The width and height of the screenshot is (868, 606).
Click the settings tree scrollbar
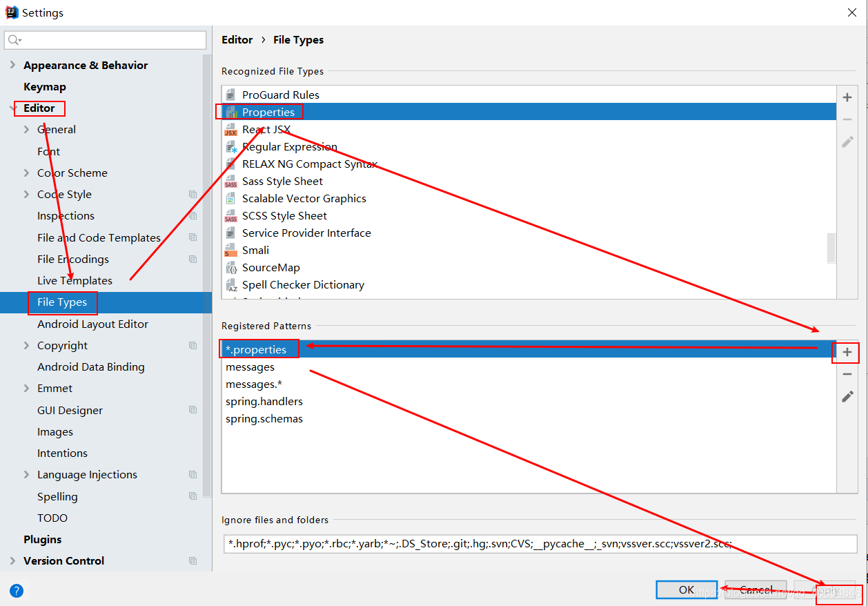[x=207, y=276]
